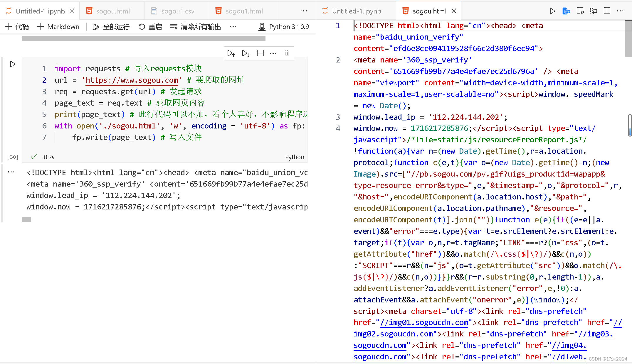Screen dimensions: 632x364
Task: Click the horizontal scrollbar above the code cell
Action: point(144,38)
